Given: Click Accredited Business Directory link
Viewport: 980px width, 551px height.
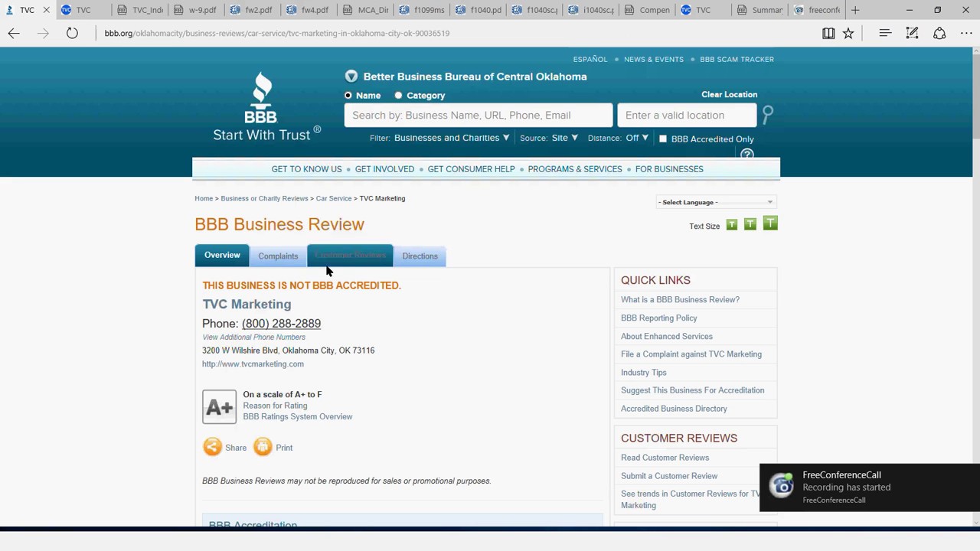Looking at the screenshot, I should [674, 409].
